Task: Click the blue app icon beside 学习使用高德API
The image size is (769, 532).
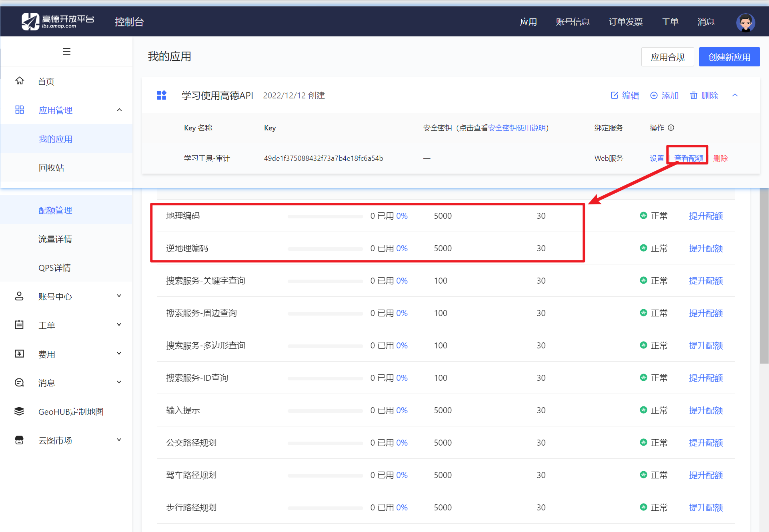Action: (162, 95)
